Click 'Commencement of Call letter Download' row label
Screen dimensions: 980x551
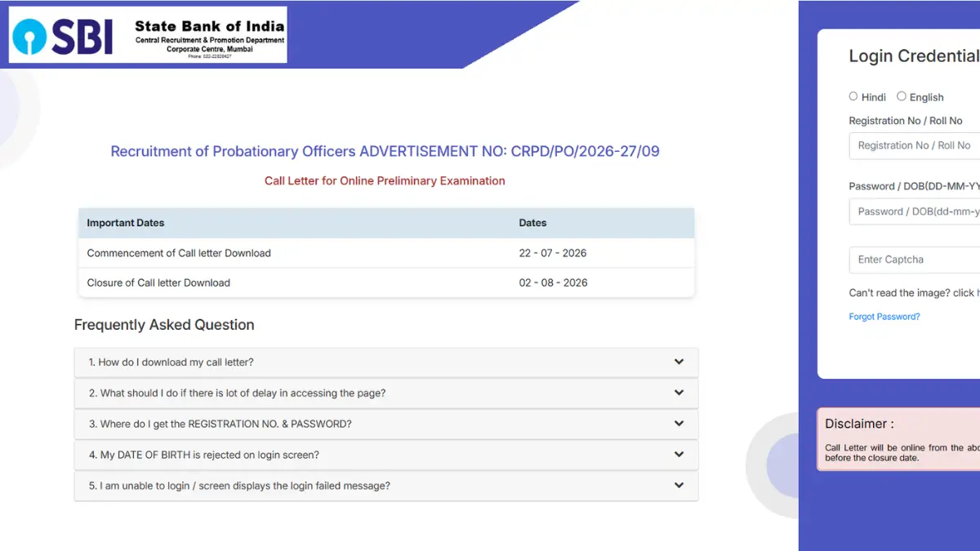[179, 253]
